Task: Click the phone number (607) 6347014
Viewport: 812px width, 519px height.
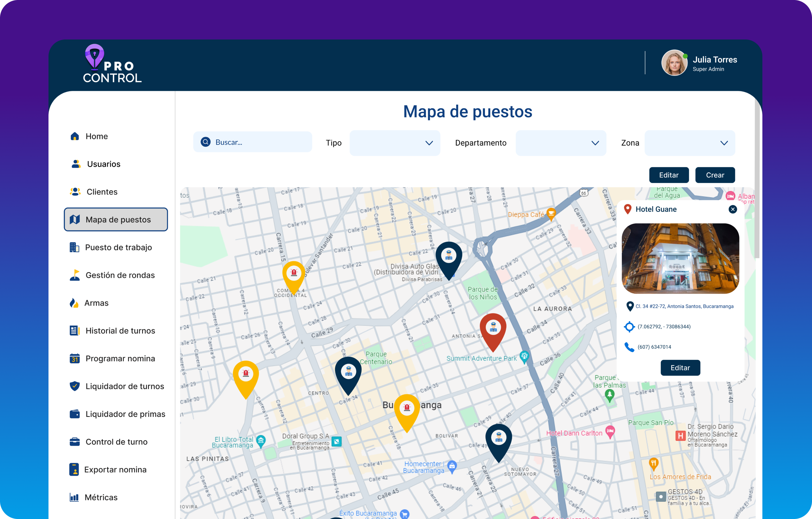Action: coord(654,347)
